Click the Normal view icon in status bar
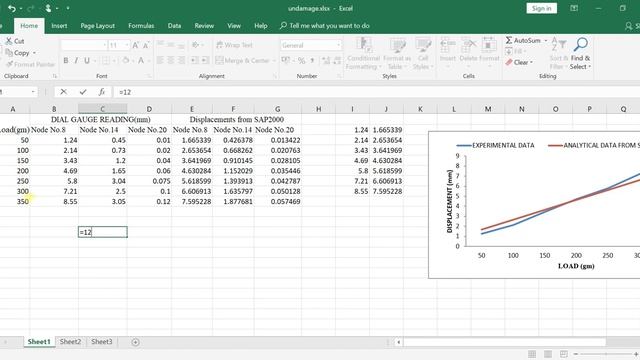640x360 pixels. (532, 354)
